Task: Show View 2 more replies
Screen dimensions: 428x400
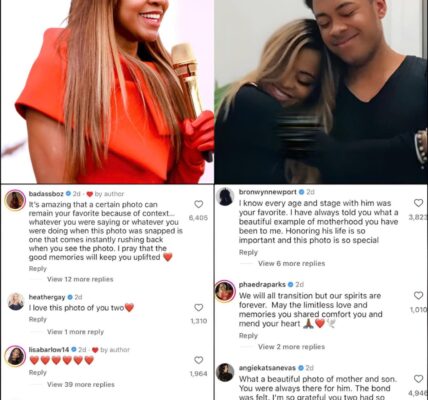Action: click(291, 347)
